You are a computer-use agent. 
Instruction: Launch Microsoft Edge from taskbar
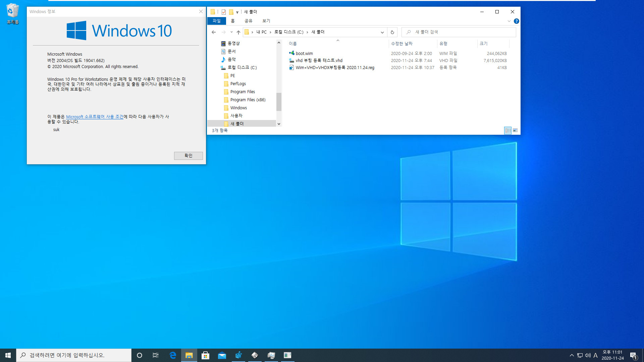pyautogui.click(x=173, y=355)
